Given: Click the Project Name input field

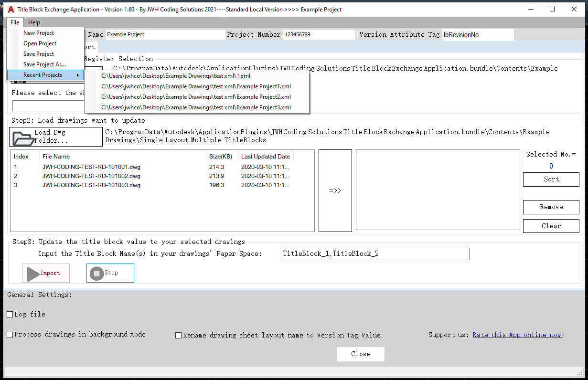Looking at the screenshot, I should tap(165, 34).
